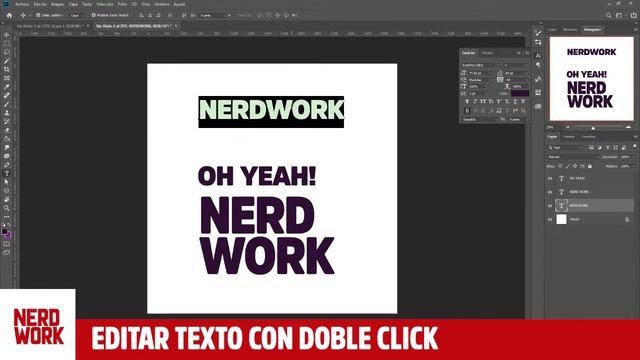Image resolution: width=640 pixels, height=360 pixels.
Task: Open the Paragraph panel icon in dock
Action: pyautogui.click(x=538, y=65)
